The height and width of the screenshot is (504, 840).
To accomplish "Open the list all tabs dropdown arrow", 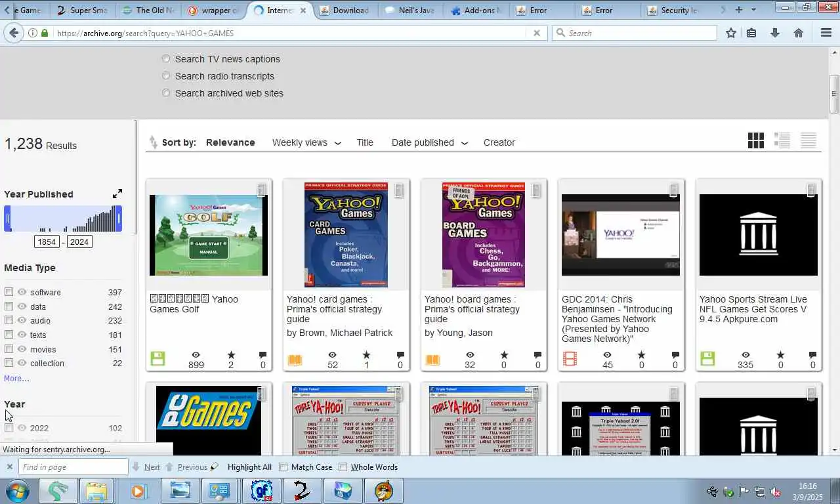I will pos(753,10).
